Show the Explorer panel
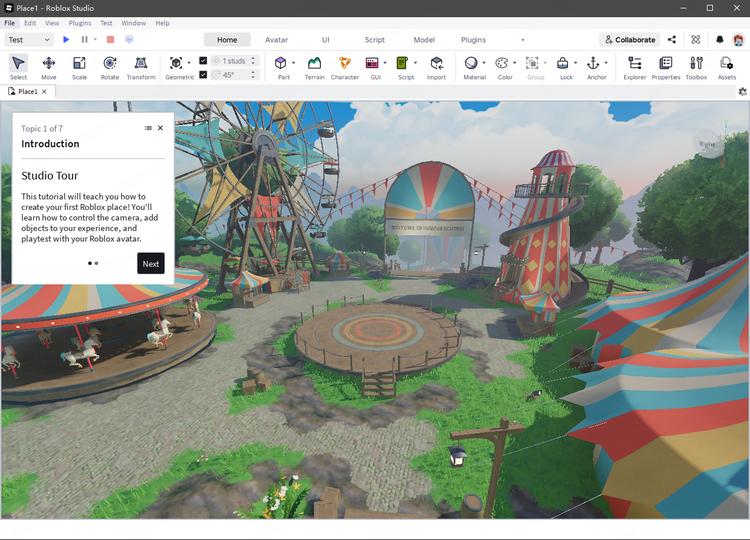The height and width of the screenshot is (540, 750). pyautogui.click(x=635, y=67)
